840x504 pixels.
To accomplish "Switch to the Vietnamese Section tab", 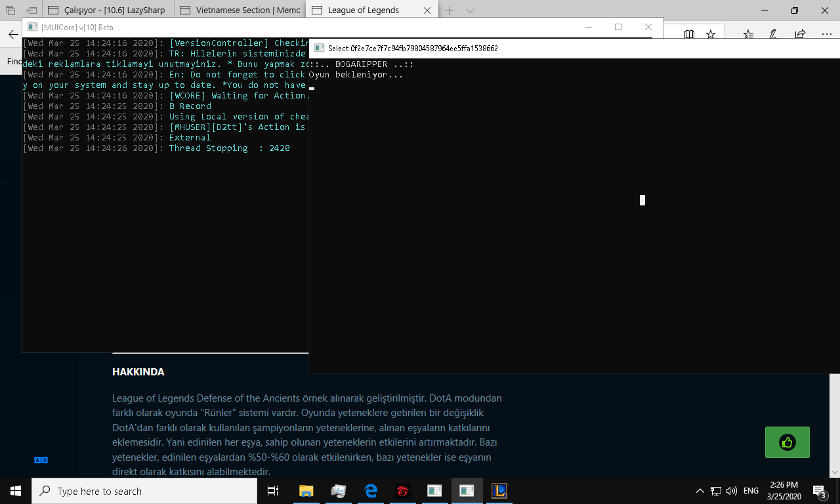I will pos(240,10).
